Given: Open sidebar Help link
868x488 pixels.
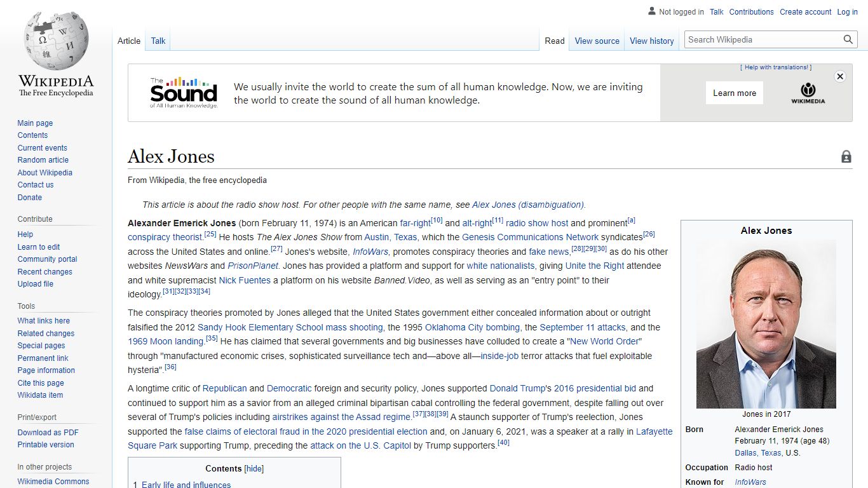Looking at the screenshot, I should click(25, 234).
